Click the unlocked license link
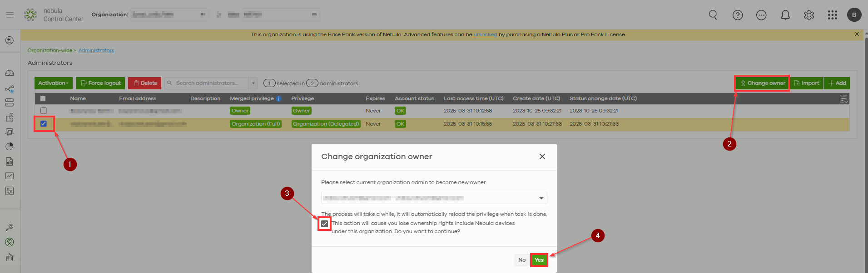This screenshot has width=868, height=273. [485, 34]
